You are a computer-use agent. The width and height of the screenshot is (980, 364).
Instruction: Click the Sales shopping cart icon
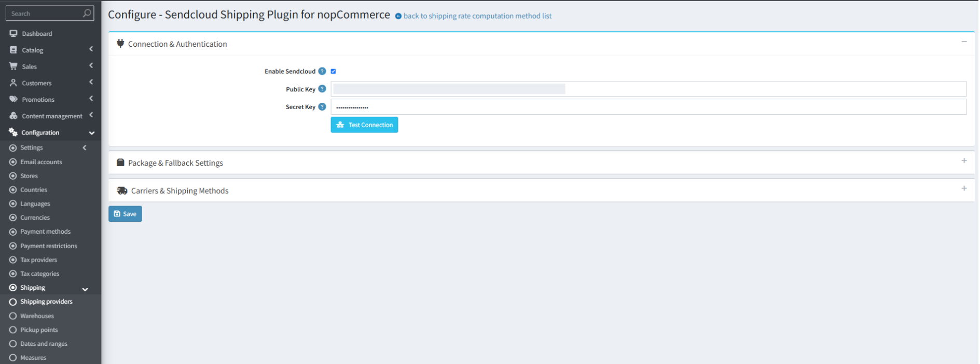click(13, 66)
